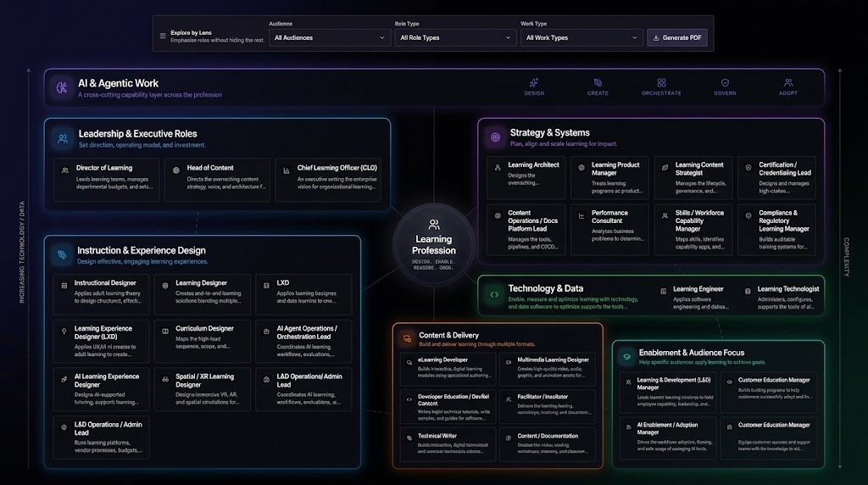The height and width of the screenshot is (485, 868).
Task: Click the Content & Delivery icon
Action: tap(407, 338)
